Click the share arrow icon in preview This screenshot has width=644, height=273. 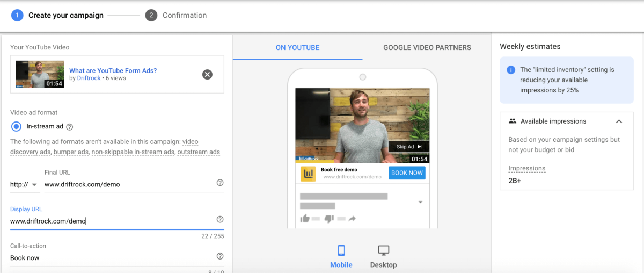point(352,218)
